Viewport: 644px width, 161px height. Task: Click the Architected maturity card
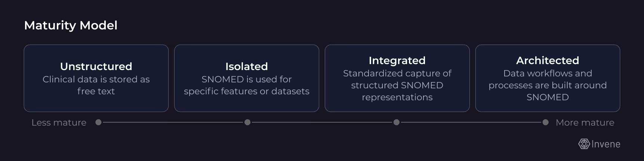coord(548,78)
